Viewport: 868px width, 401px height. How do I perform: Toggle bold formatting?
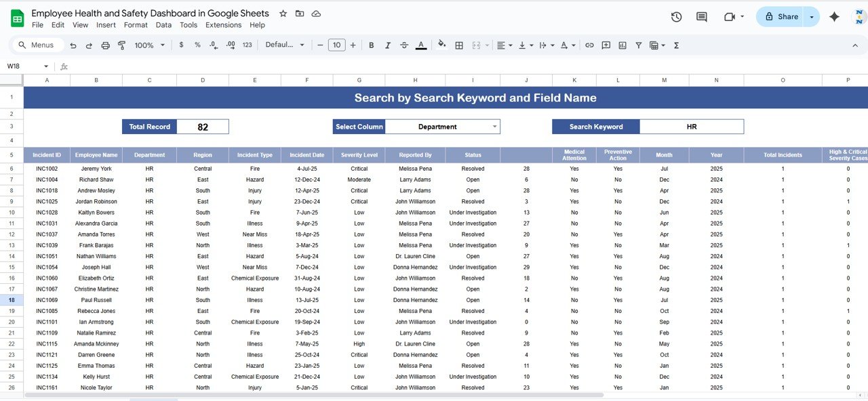(371, 45)
